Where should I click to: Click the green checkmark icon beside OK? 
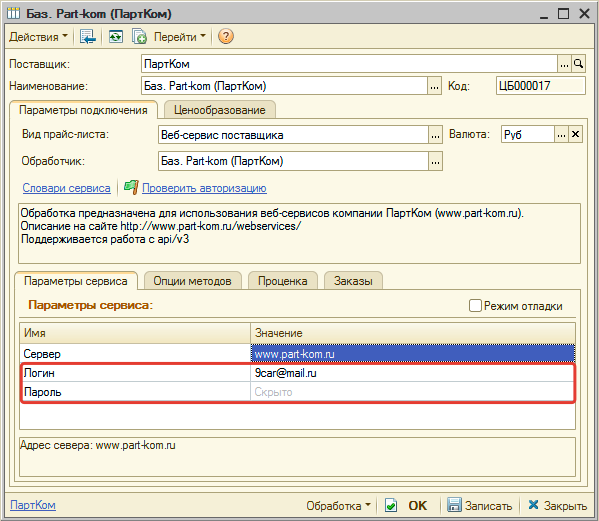click(x=391, y=506)
